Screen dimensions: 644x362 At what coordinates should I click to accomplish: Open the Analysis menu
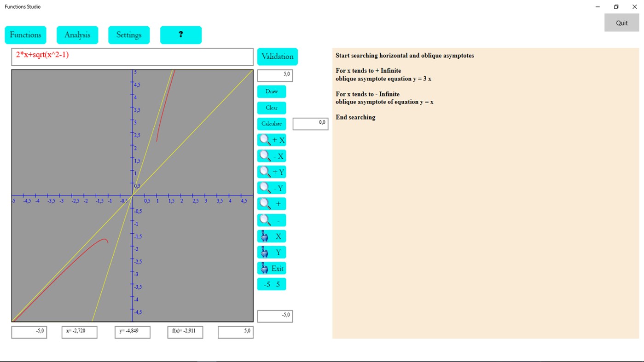77,34
